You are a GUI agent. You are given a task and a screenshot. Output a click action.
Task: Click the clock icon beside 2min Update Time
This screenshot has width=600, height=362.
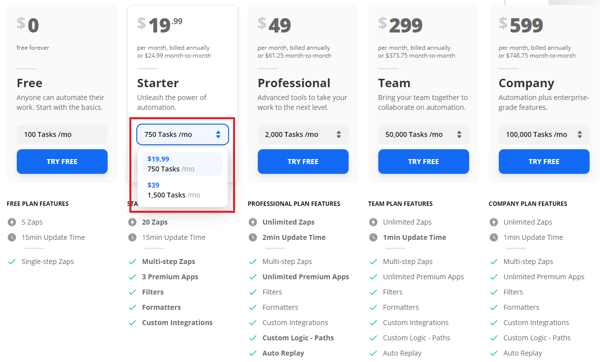tap(253, 237)
